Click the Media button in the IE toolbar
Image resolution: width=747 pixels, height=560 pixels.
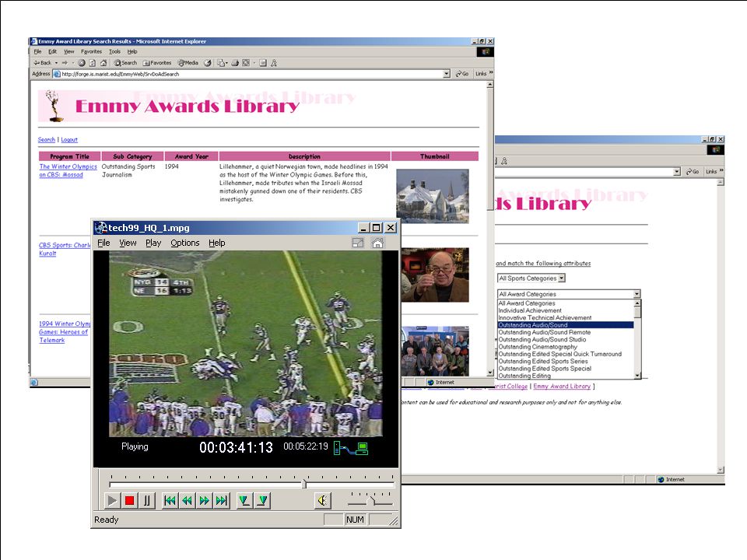tap(188, 63)
